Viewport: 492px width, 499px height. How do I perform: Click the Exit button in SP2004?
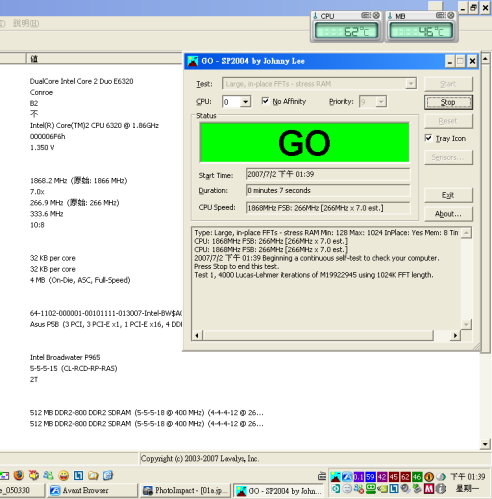pyautogui.click(x=448, y=195)
